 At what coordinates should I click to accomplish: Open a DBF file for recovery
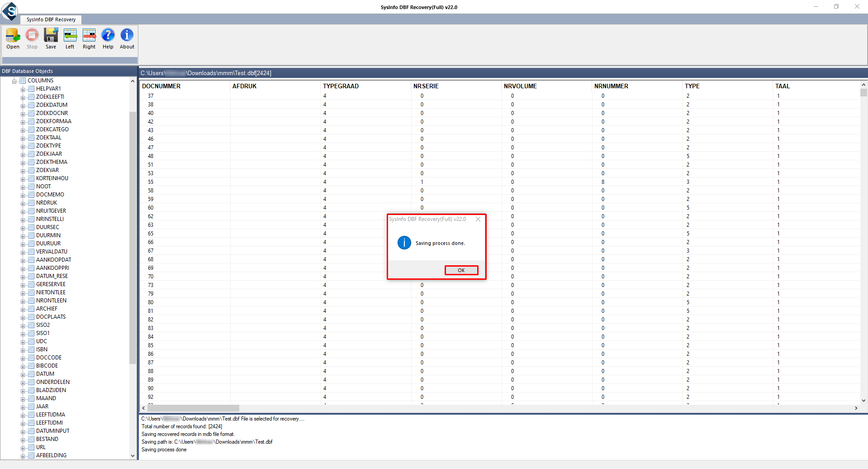point(13,38)
